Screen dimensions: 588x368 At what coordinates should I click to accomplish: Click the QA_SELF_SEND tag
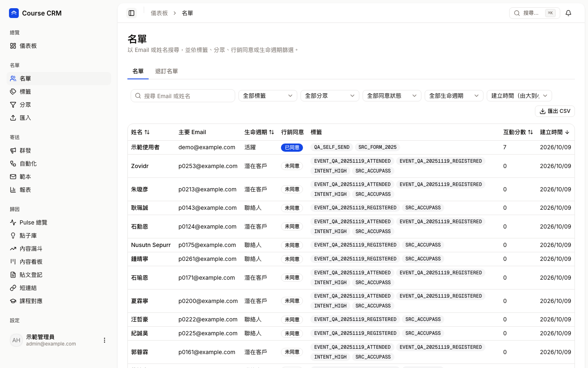(332, 147)
